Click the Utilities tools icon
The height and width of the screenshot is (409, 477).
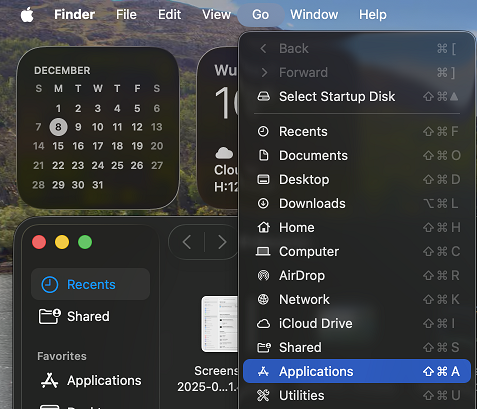pos(263,395)
